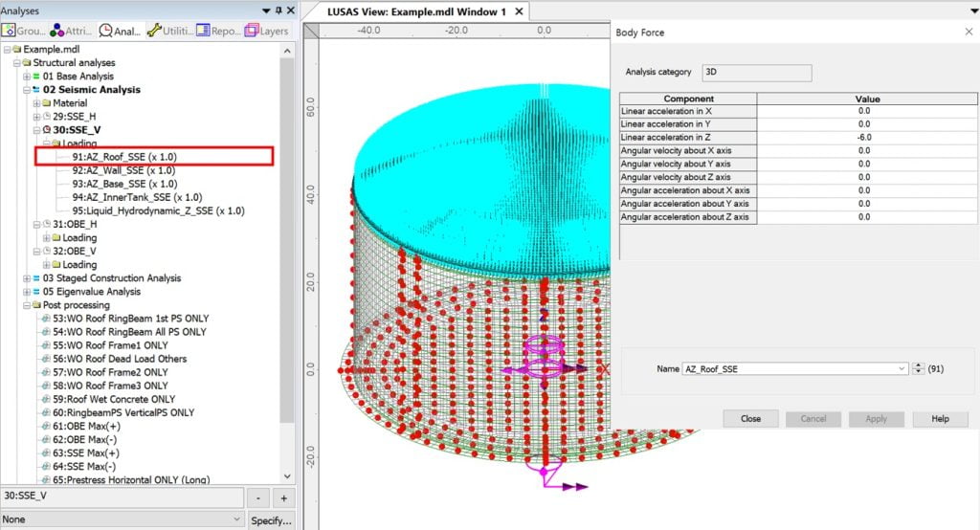
Task: Click the Close button in Body Force dialog
Action: [x=750, y=419]
